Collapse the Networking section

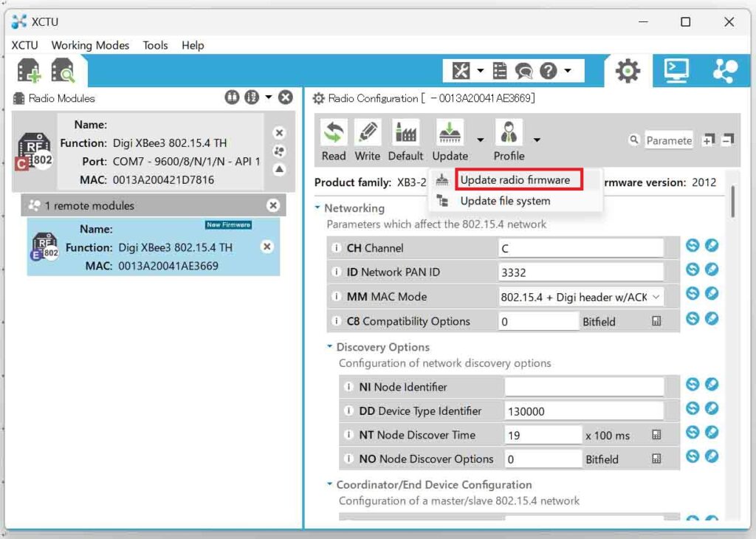click(x=317, y=207)
